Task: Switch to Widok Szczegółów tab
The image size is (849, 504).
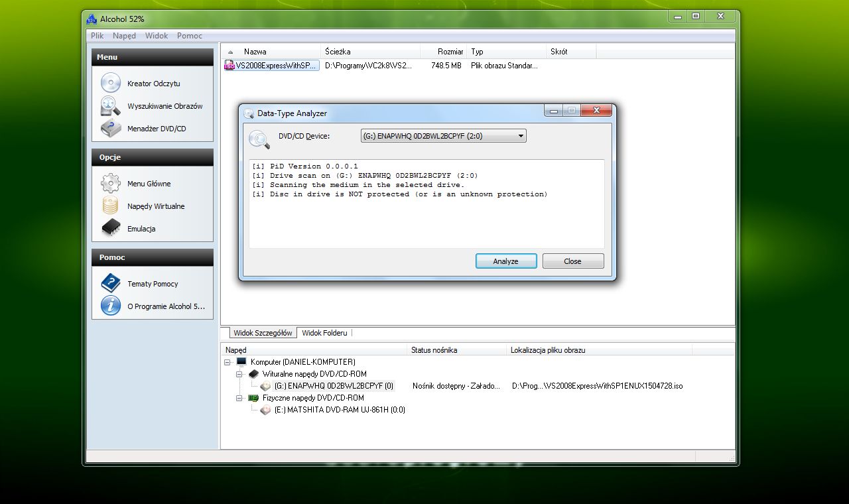Action: tap(263, 333)
